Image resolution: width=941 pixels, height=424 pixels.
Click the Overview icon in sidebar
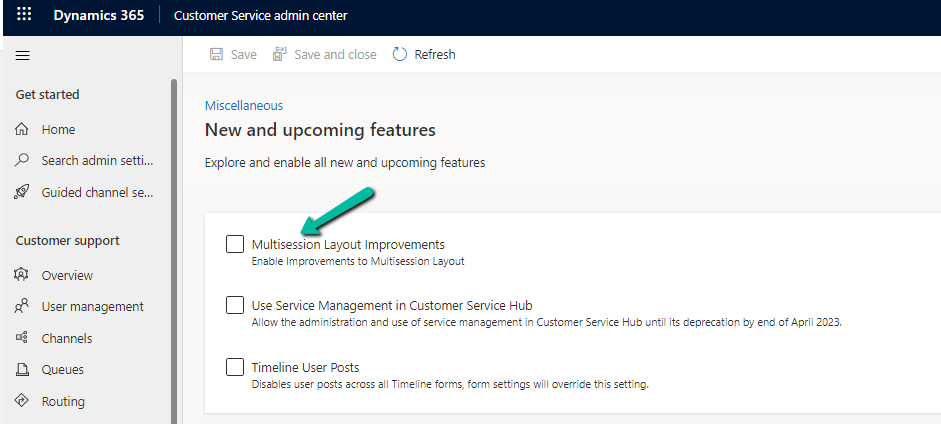pyautogui.click(x=22, y=275)
